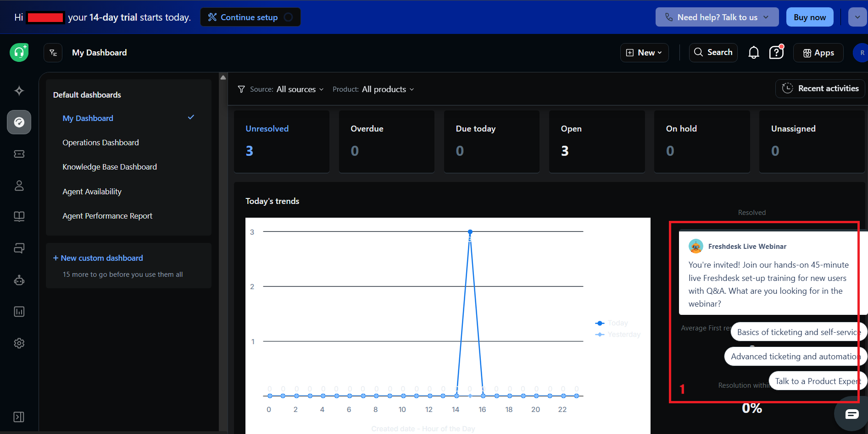Click the filter funnel icon
Viewport: 868px width, 434px height.
pyautogui.click(x=241, y=89)
